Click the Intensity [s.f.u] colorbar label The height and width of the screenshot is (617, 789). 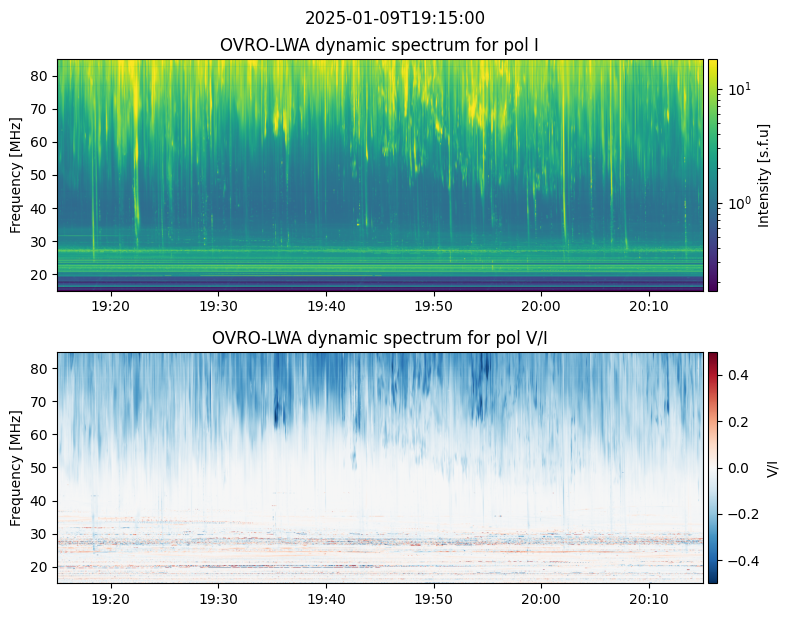pos(765,175)
